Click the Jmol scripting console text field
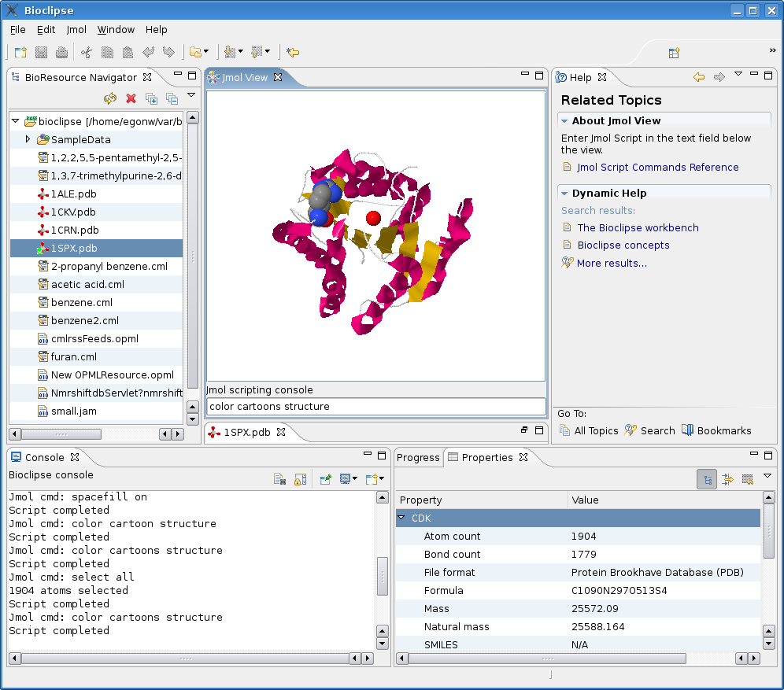The width and height of the screenshot is (784, 690). [376, 406]
